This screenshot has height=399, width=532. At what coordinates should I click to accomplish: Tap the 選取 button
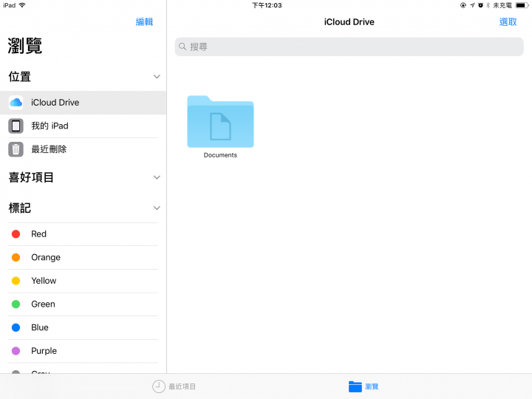point(508,22)
